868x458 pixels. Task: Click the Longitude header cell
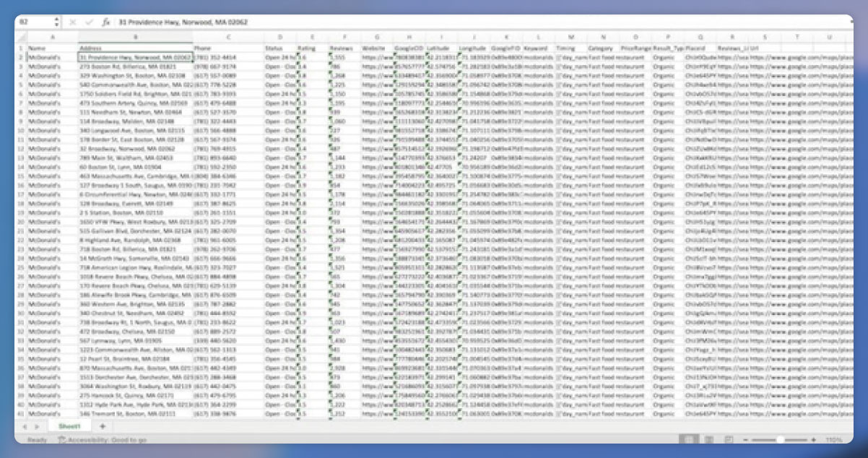pyautogui.click(x=474, y=48)
